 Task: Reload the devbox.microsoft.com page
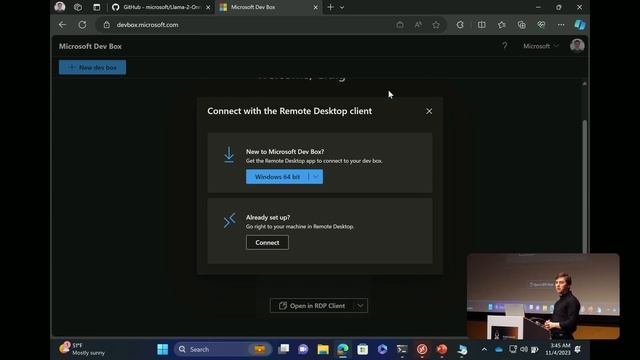pos(82,25)
